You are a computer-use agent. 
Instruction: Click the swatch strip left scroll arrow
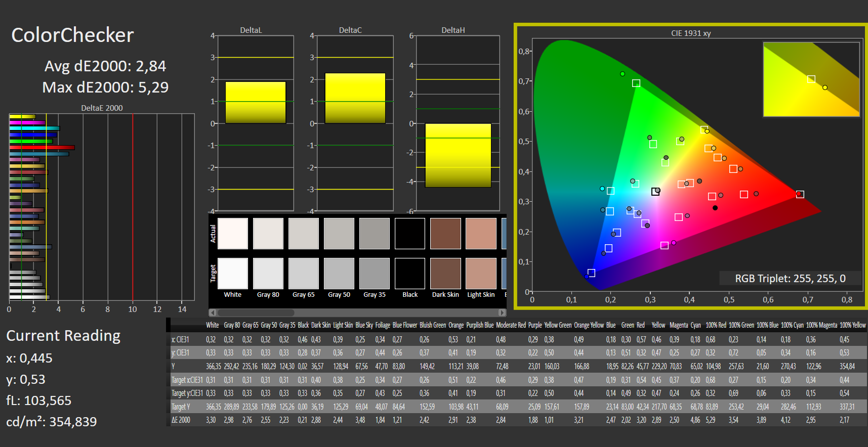(213, 312)
